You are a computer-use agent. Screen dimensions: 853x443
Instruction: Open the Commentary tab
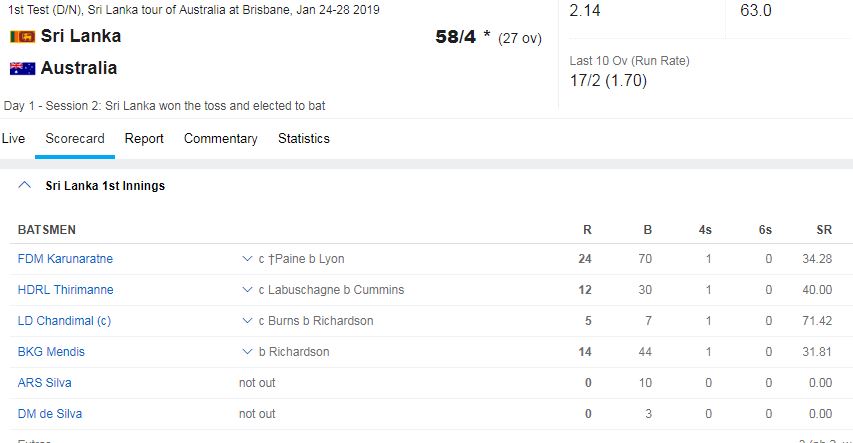click(220, 139)
